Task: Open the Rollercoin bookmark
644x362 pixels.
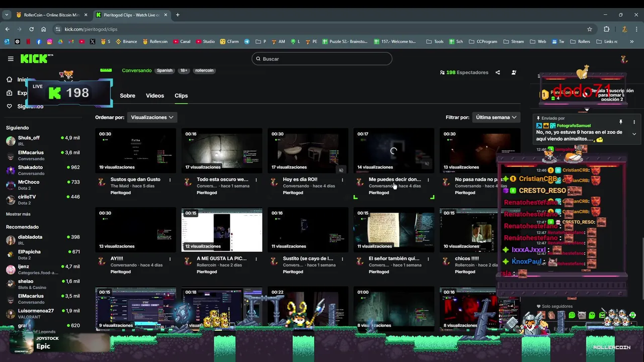Action: click(155, 42)
